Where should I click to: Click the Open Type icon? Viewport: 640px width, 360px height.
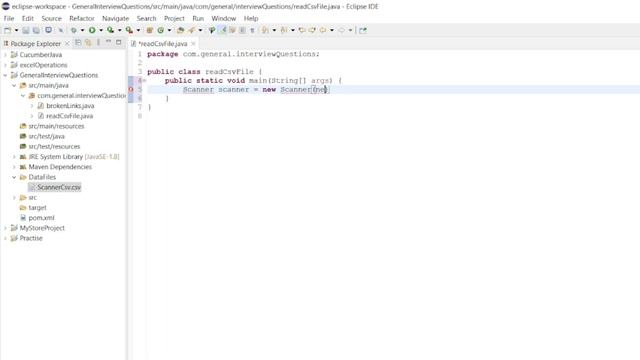180,30
